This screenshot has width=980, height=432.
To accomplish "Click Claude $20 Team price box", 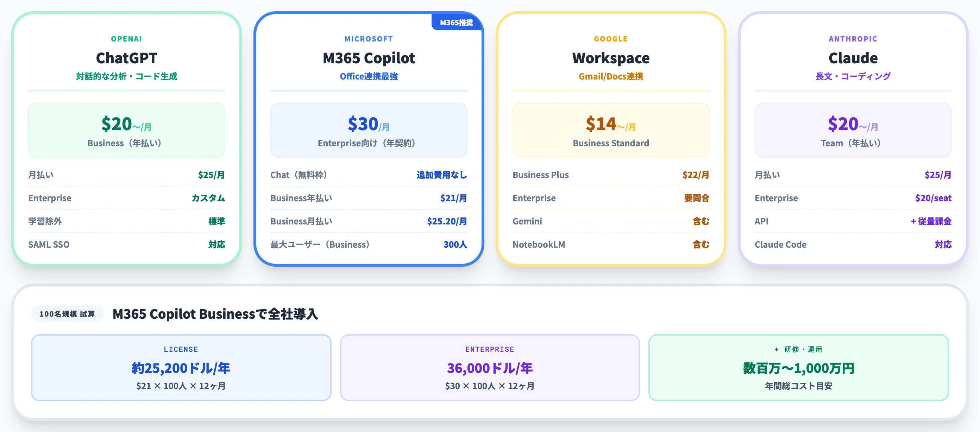I will tap(853, 130).
